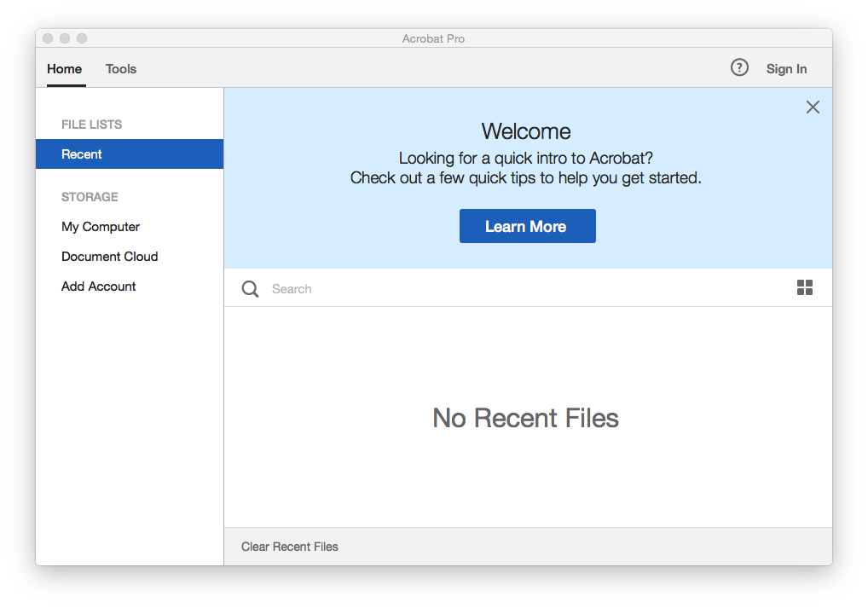The height and width of the screenshot is (608, 868).
Task: Switch to the Home tab
Action: click(x=65, y=69)
